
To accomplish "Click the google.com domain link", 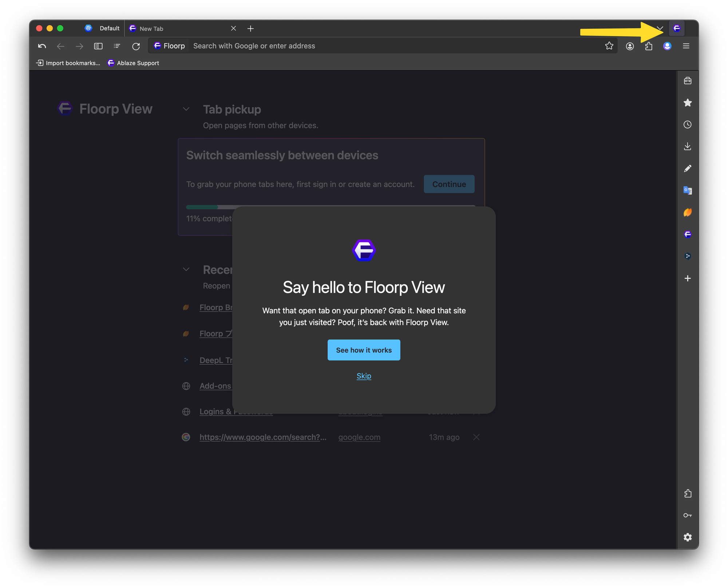I will click(x=359, y=437).
